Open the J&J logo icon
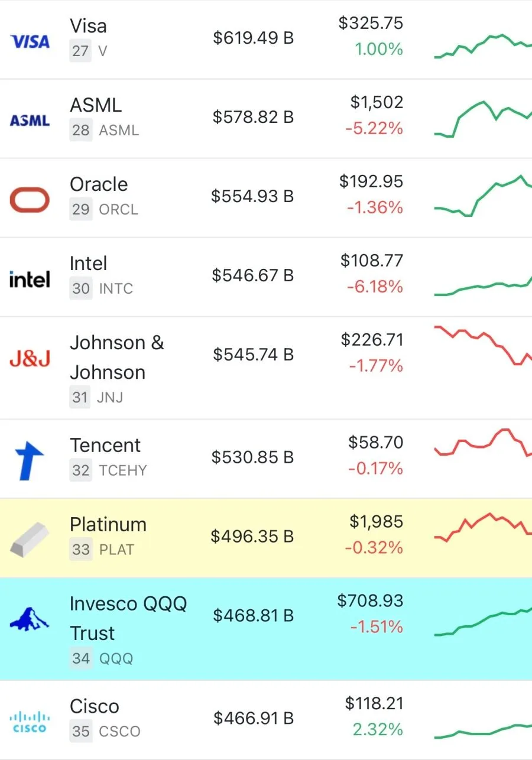The height and width of the screenshot is (760, 532). pyautogui.click(x=30, y=358)
